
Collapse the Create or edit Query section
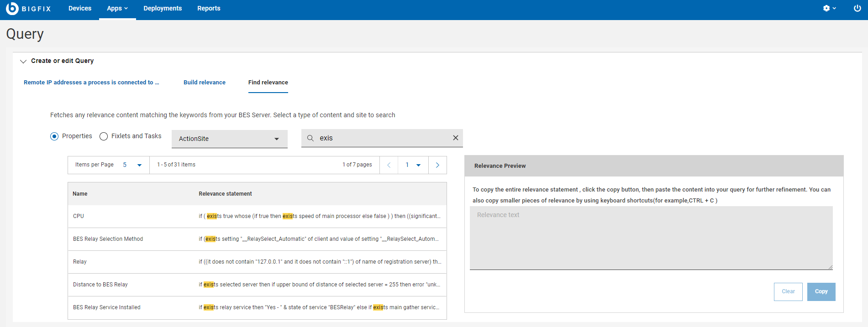pos(23,61)
